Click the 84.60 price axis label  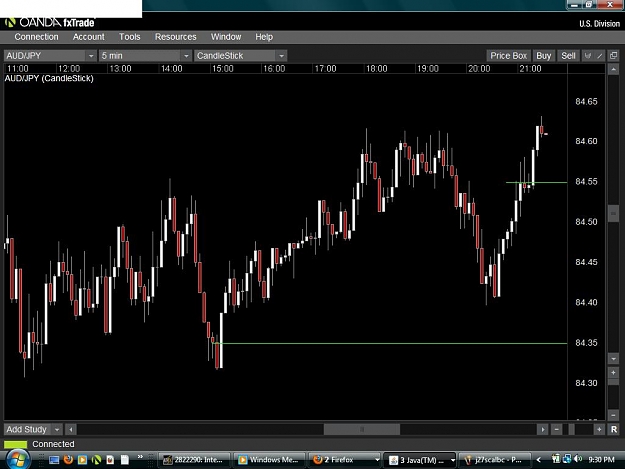click(586, 141)
